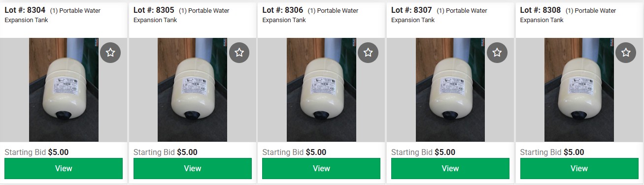The width and height of the screenshot is (644, 185).
Task: Click the Lot 8308 product thumbnail
Action: (x=579, y=90)
